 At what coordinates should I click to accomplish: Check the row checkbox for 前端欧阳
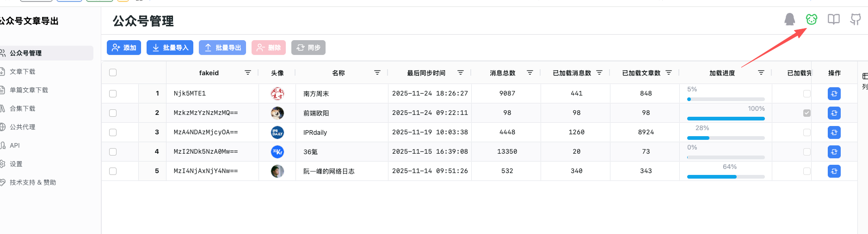pyautogui.click(x=113, y=113)
